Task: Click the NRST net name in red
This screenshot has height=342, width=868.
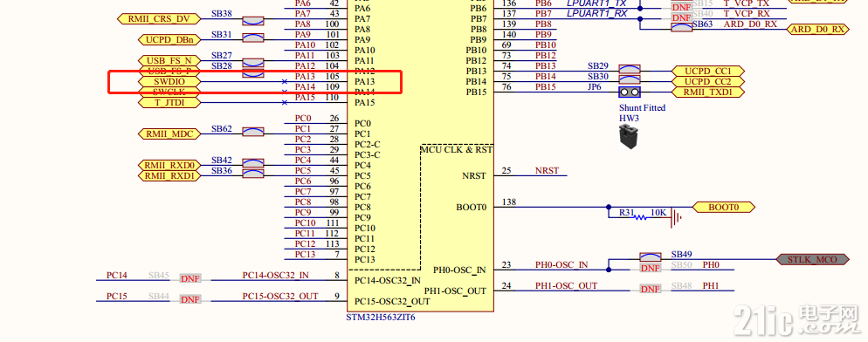Action: click(547, 170)
